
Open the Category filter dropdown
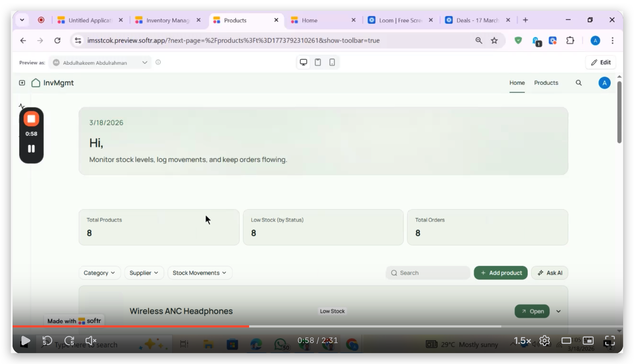[x=99, y=273]
